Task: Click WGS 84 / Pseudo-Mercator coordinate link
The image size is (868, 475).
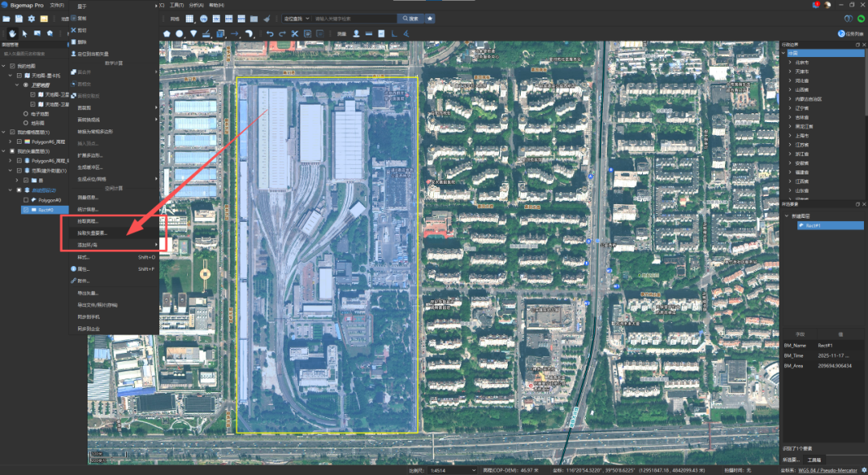Action: click(x=827, y=470)
